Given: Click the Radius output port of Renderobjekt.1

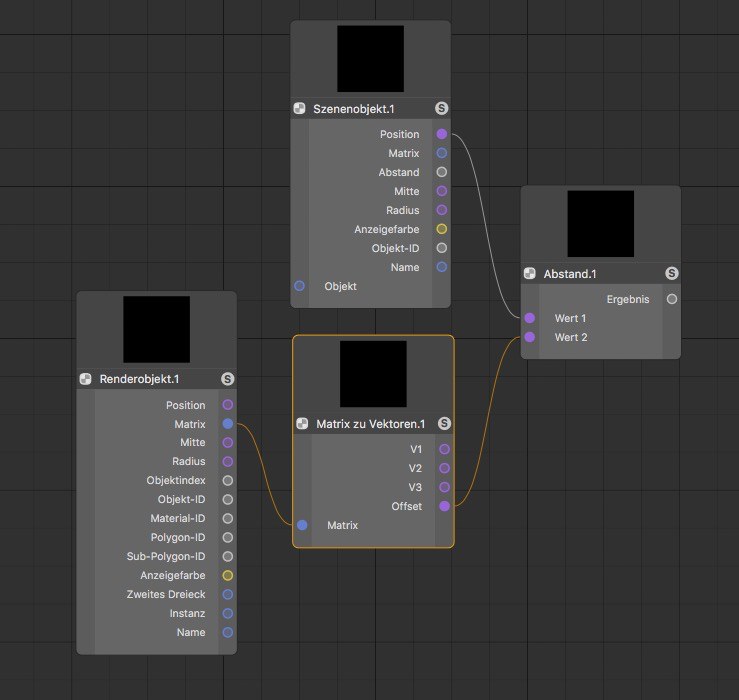Looking at the screenshot, I should tap(228, 461).
